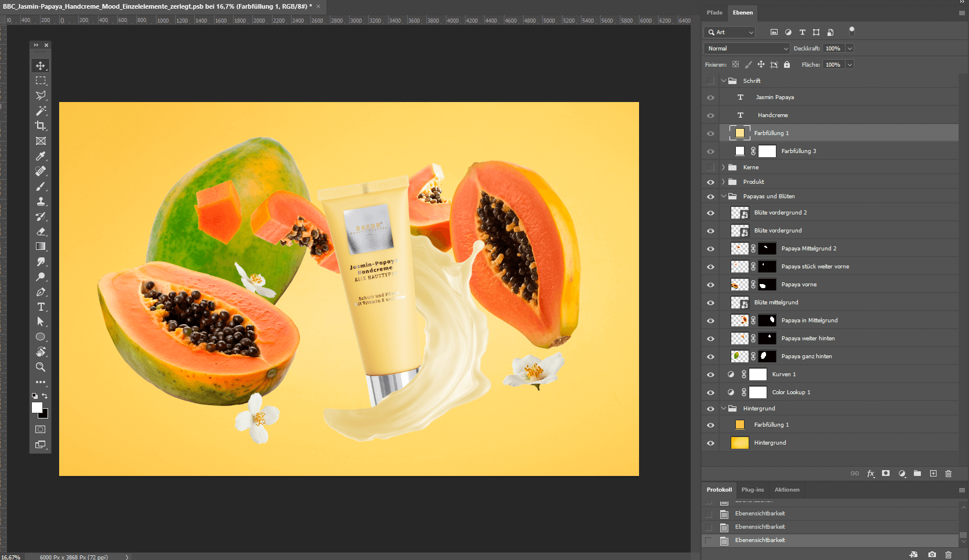Select the Move tool
Screen dimensions: 969x560
(41, 66)
